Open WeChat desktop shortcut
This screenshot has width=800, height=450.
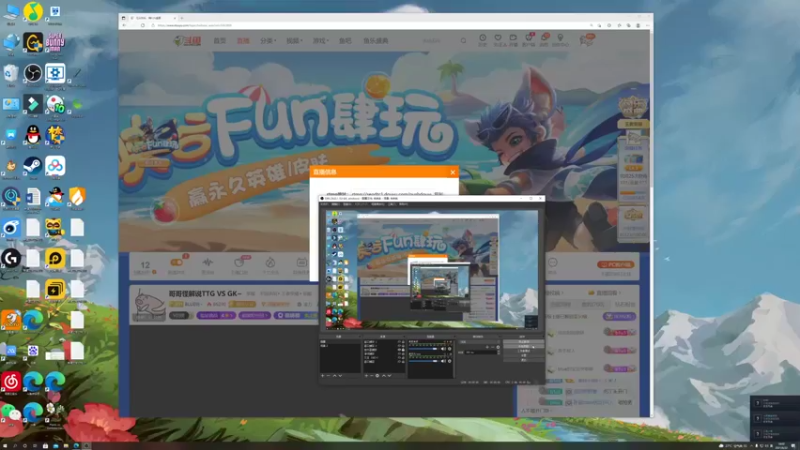point(11,413)
